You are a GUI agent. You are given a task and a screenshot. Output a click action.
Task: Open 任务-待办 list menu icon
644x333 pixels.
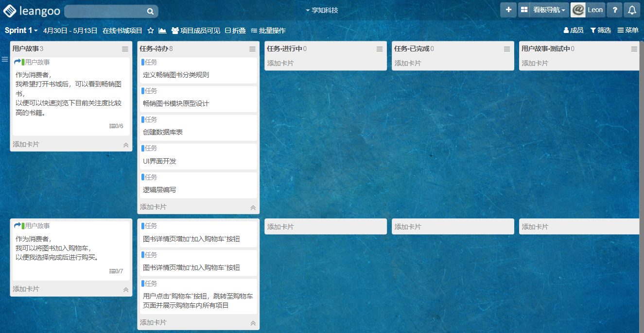tap(252, 49)
